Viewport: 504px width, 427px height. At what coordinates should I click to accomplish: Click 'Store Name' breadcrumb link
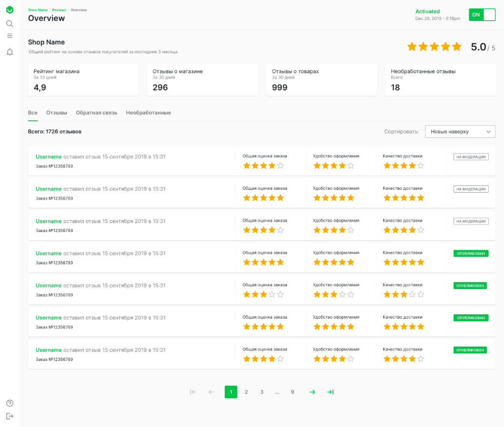click(38, 10)
